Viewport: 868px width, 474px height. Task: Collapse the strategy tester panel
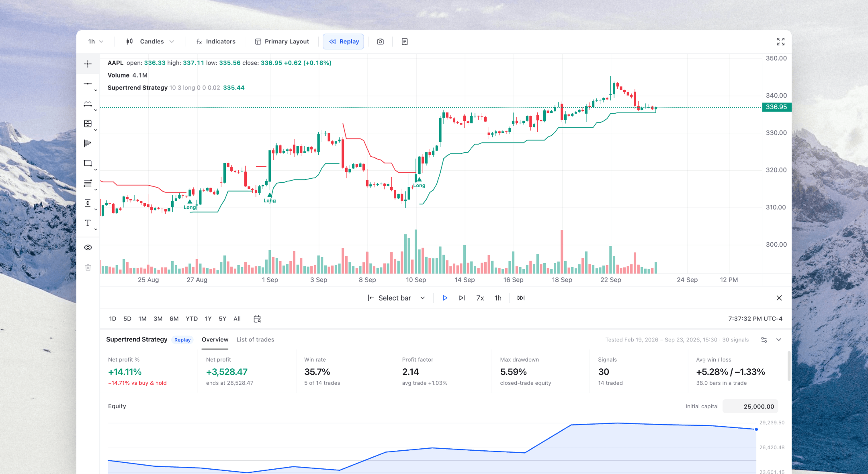779,340
